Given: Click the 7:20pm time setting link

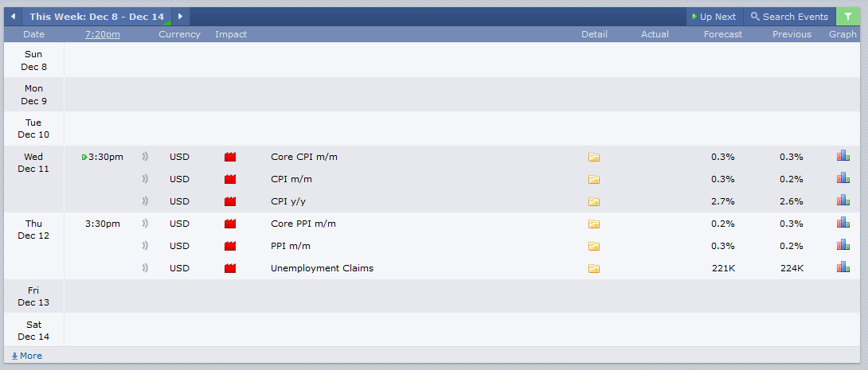Looking at the screenshot, I should [x=103, y=34].
